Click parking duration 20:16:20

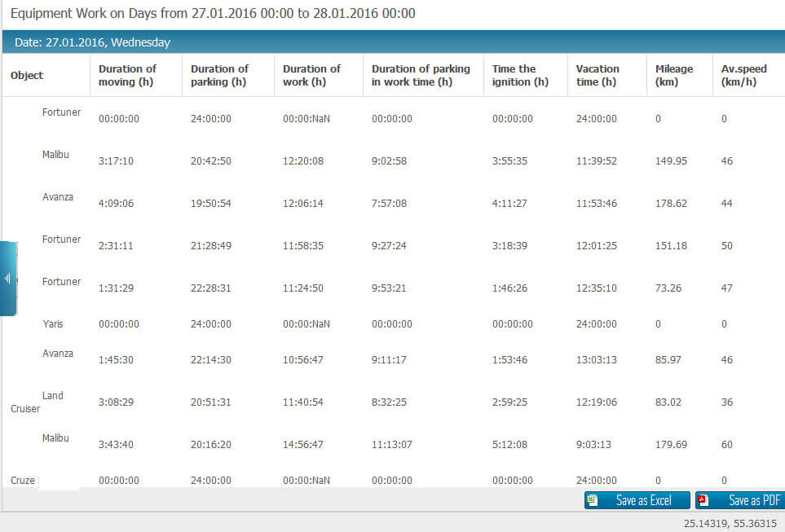click(211, 444)
